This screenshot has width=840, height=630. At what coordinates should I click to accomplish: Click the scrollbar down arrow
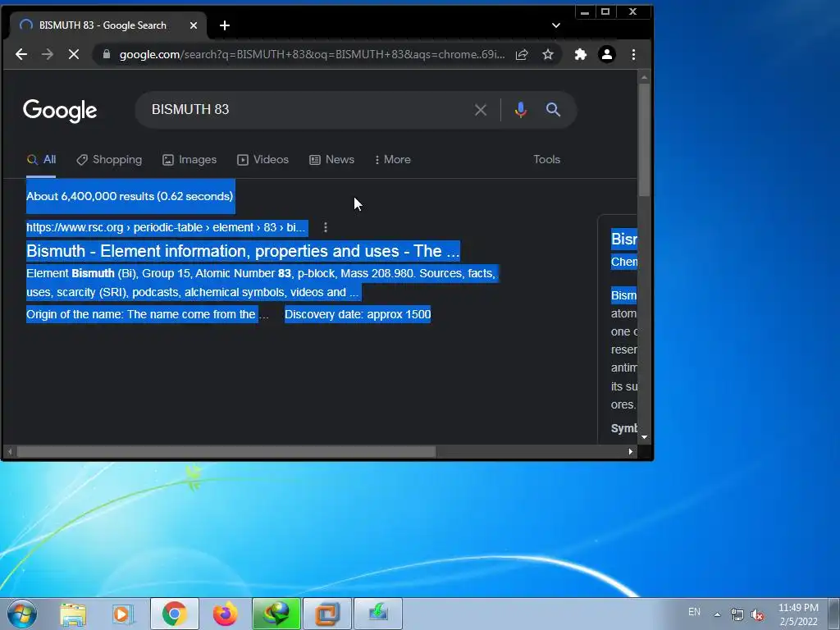[645, 437]
